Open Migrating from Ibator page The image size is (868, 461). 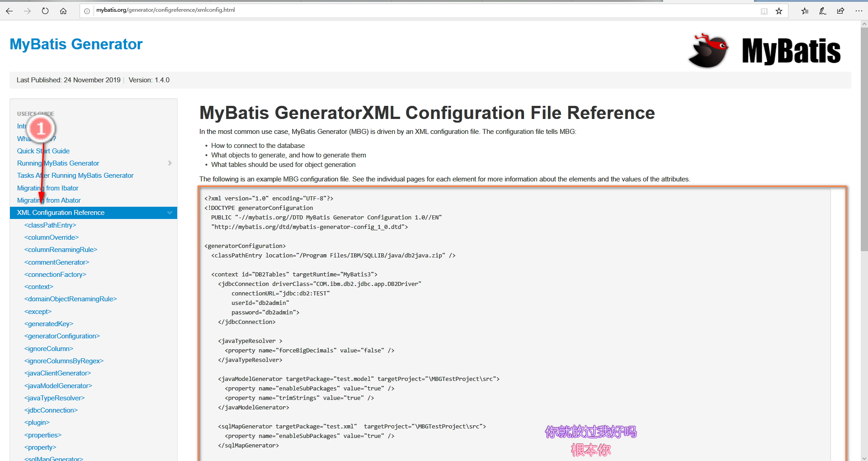point(47,188)
